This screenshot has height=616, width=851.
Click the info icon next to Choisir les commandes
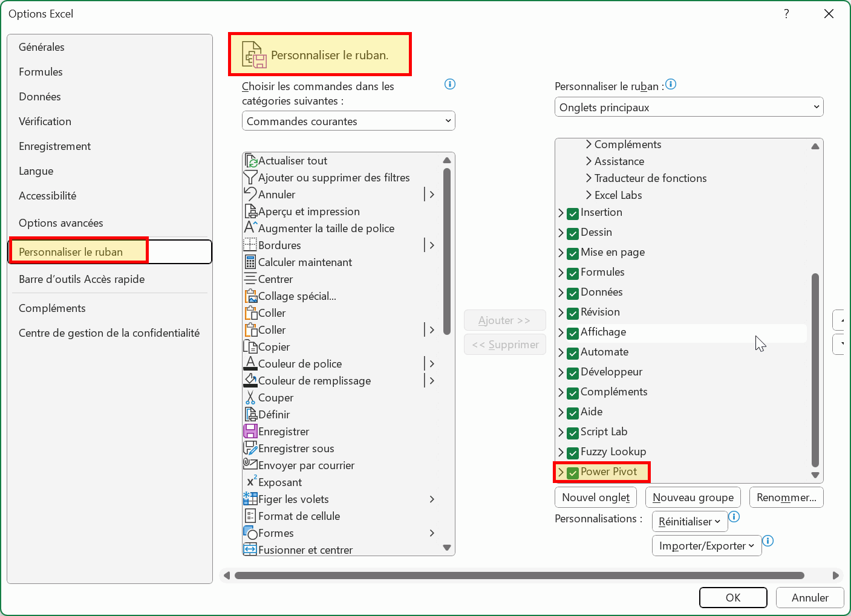[x=450, y=84]
